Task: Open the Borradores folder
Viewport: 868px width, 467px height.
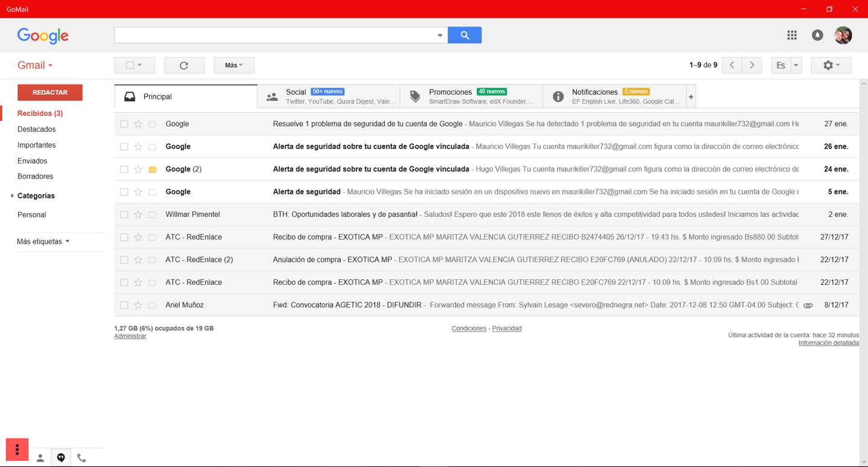Action: click(x=35, y=176)
